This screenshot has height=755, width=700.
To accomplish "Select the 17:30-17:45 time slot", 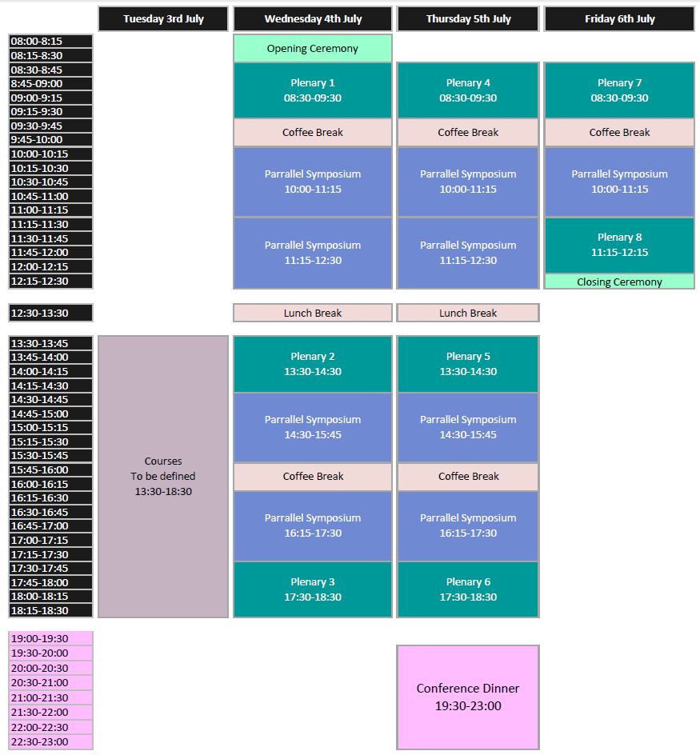I will point(50,568).
